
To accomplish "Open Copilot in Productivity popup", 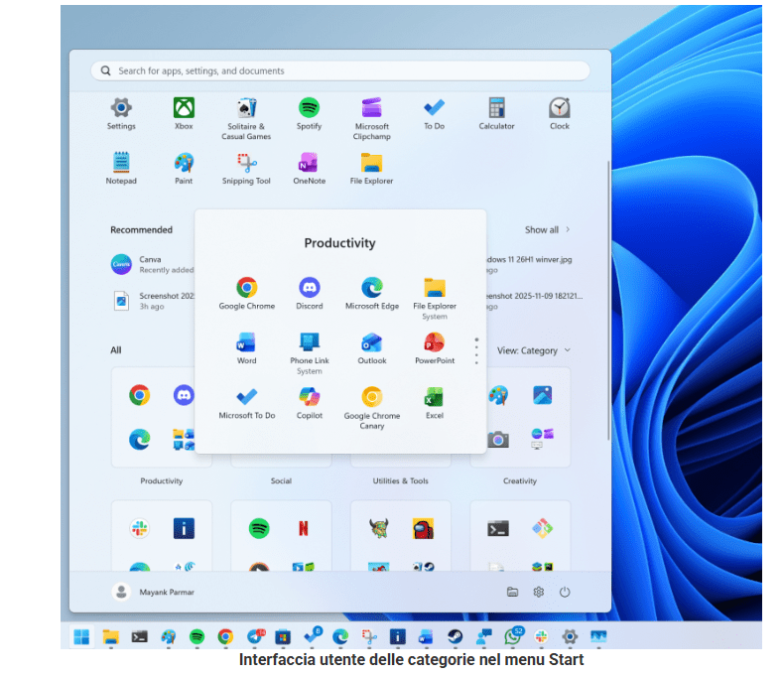I will pos(310,398).
